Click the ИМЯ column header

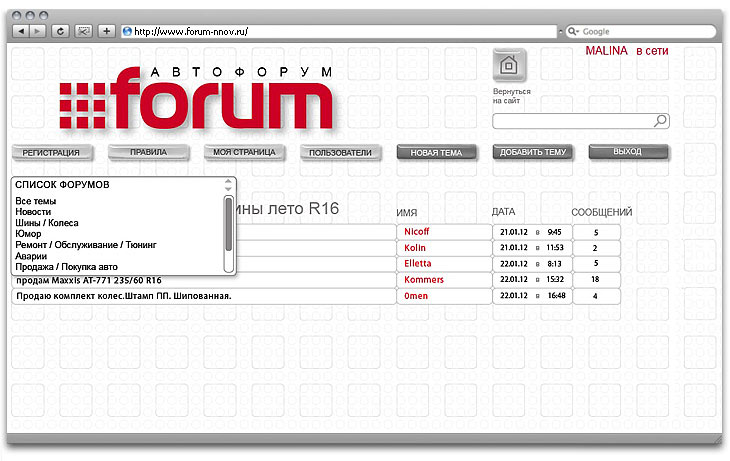click(x=406, y=213)
